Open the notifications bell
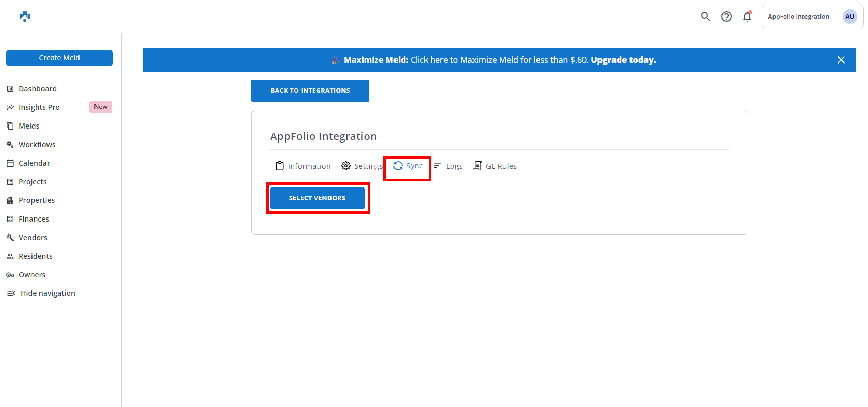 747,17
